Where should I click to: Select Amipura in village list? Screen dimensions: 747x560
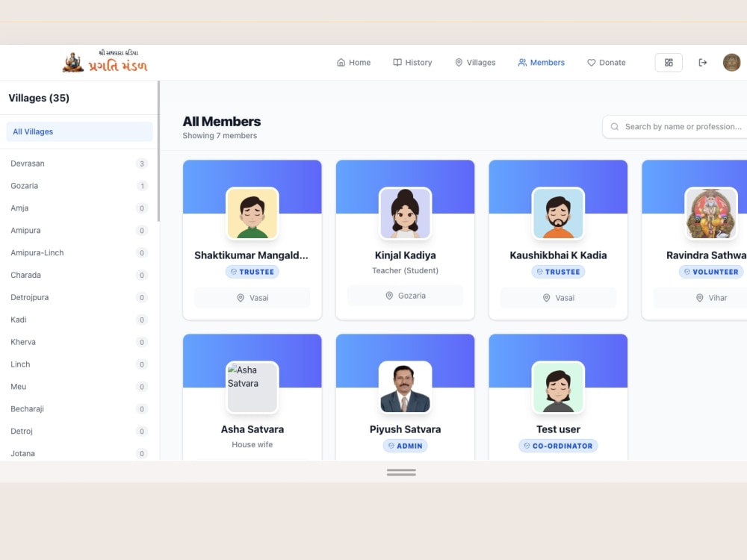coord(79,231)
